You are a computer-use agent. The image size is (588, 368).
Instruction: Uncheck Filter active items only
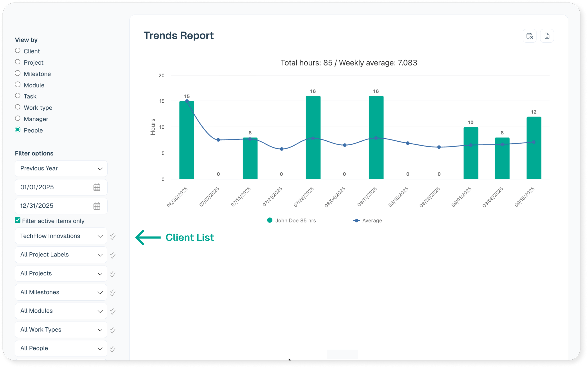(x=18, y=220)
